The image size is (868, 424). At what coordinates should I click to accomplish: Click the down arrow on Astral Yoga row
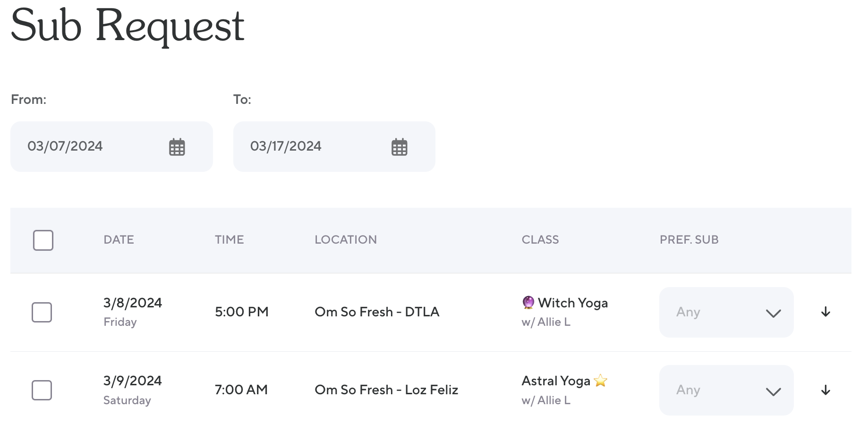coord(825,390)
